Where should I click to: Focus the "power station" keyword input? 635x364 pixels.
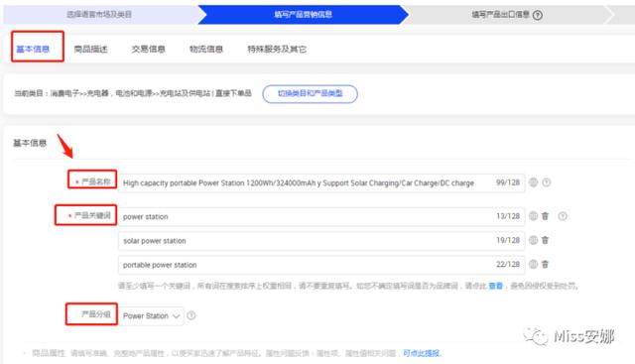coord(321,216)
